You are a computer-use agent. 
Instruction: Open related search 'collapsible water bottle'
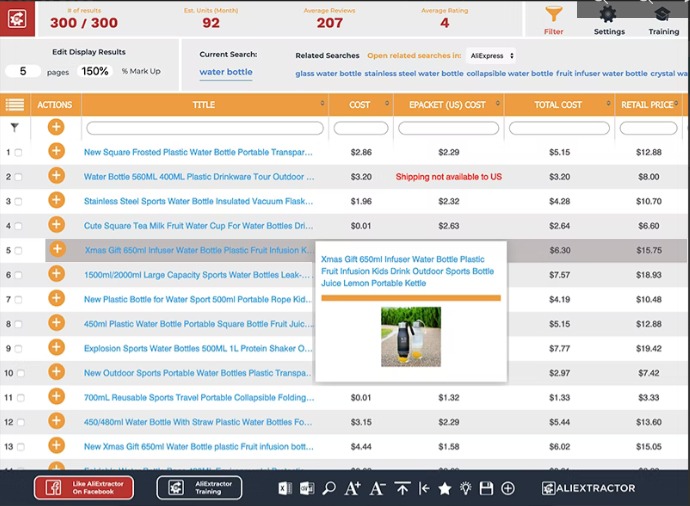[510, 73]
